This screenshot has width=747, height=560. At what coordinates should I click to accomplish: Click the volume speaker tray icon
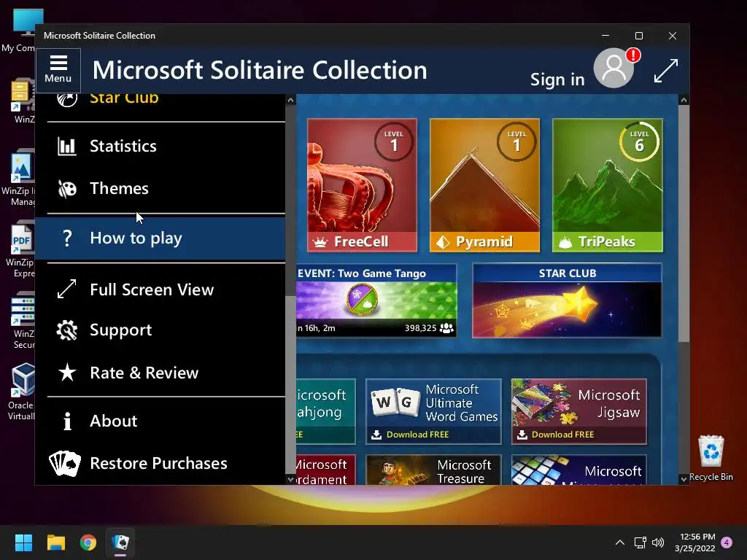point(658,542)
